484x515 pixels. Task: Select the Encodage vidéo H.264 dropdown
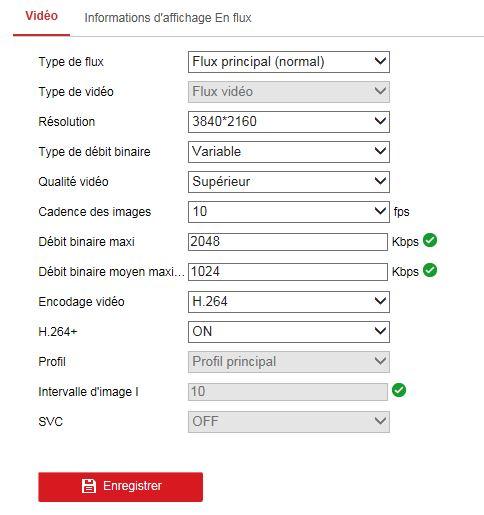(x=289, y=302)
